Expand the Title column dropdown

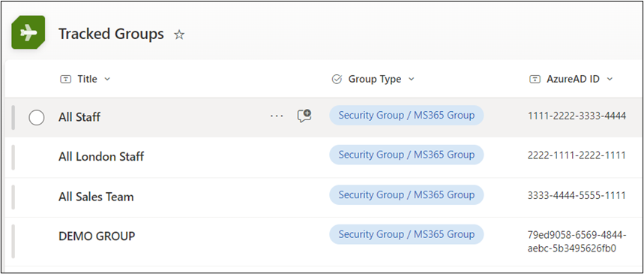click(107, 79)
